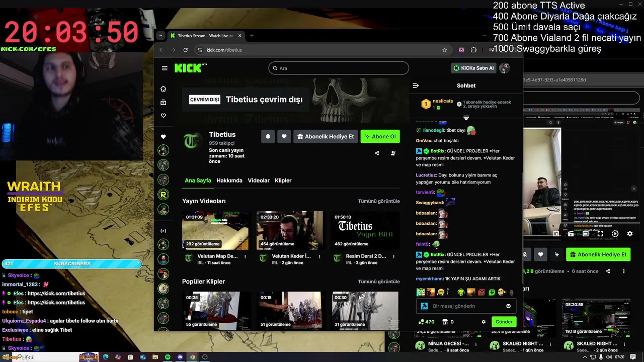Click the purple extension icon in toolbar
The image size is (644, 362).
point(461,50)
